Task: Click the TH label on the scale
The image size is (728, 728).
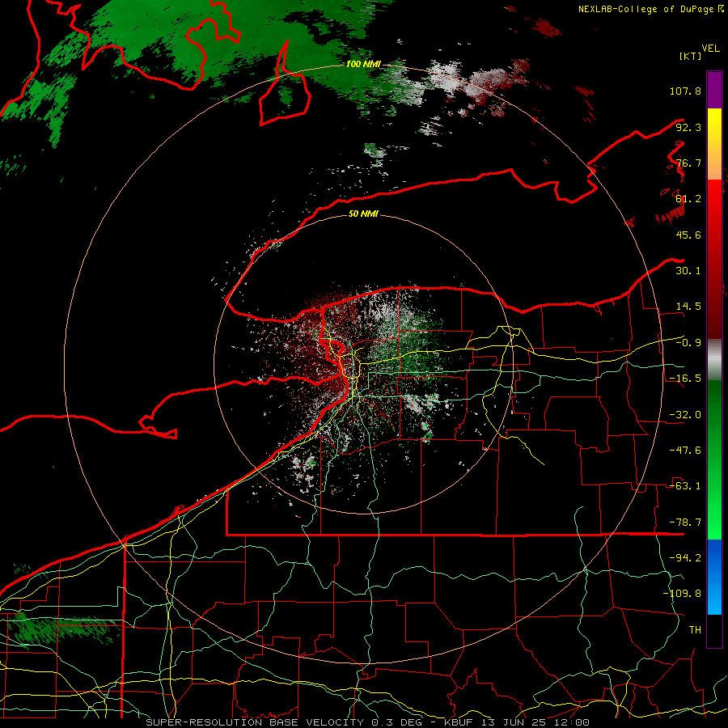Action: click(695, 629)
